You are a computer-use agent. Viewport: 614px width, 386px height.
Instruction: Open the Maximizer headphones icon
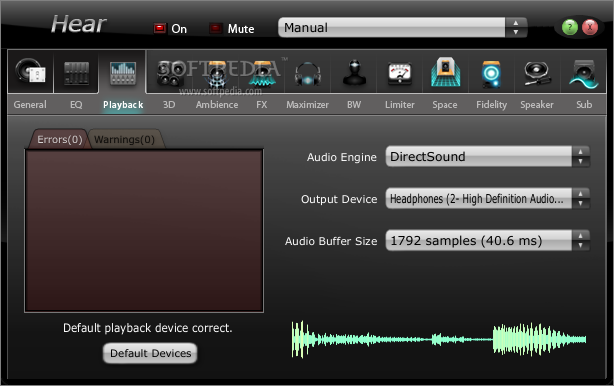[308, 74]
